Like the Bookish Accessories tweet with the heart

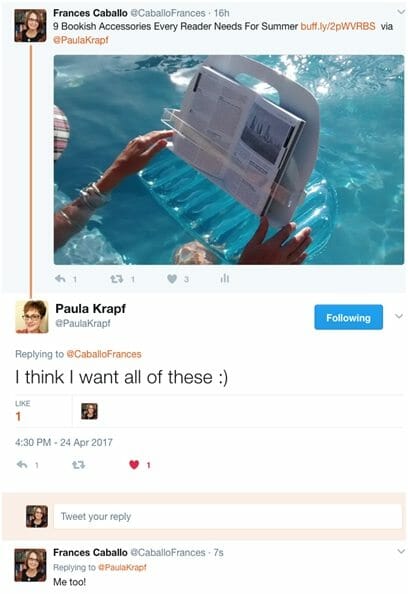coord(172,279)
